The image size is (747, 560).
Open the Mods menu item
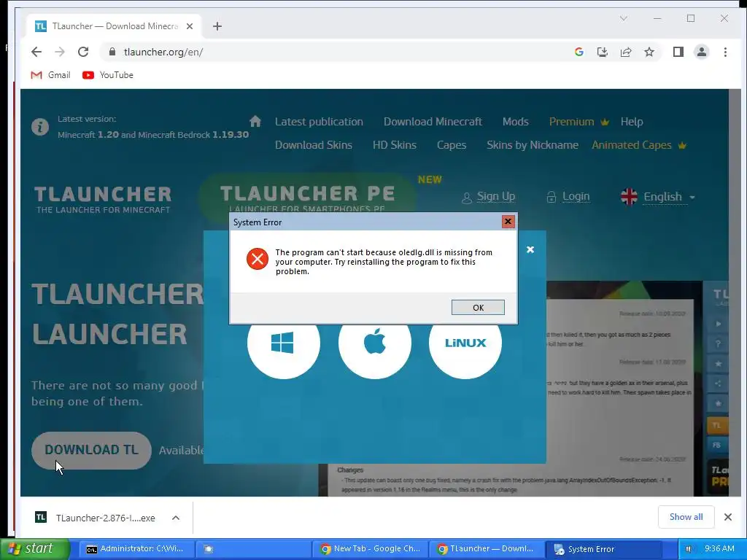(516, 122)
